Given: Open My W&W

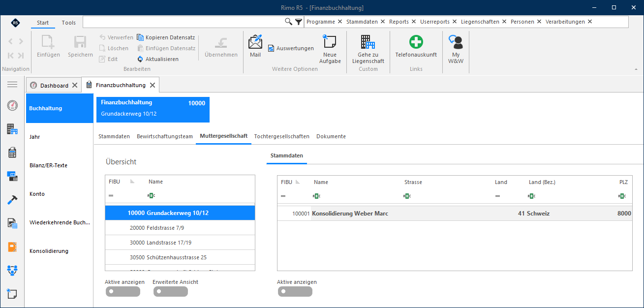Looking at the screenshot, I should (456, 42).
